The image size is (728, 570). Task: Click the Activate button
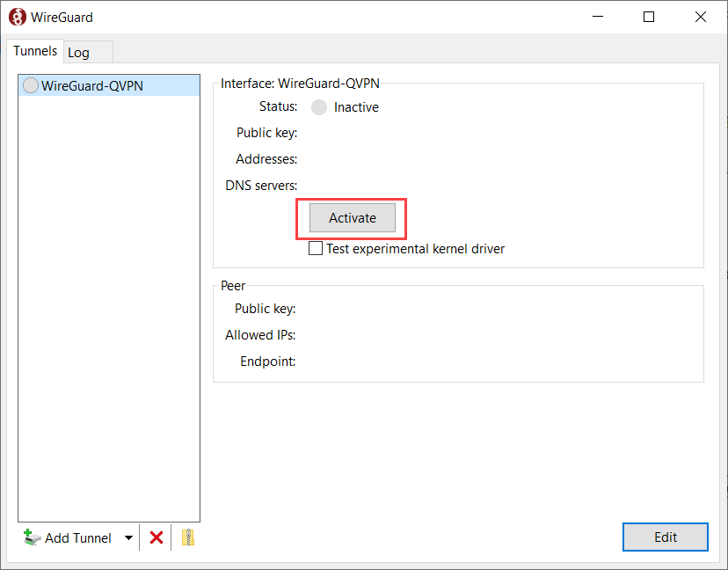(353, 217)
